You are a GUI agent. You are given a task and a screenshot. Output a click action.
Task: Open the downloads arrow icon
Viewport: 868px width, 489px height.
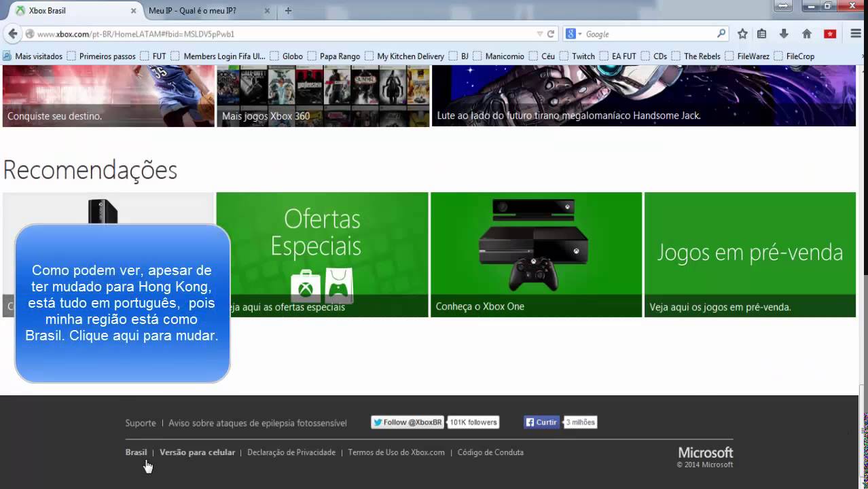click(x=784, y=34)
